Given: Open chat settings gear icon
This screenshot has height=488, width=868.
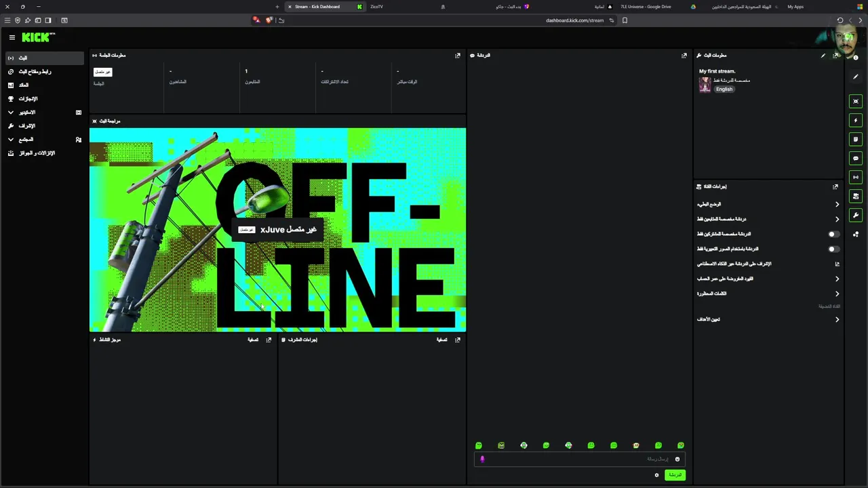Looking at the screenshot, I should [656, 475].
